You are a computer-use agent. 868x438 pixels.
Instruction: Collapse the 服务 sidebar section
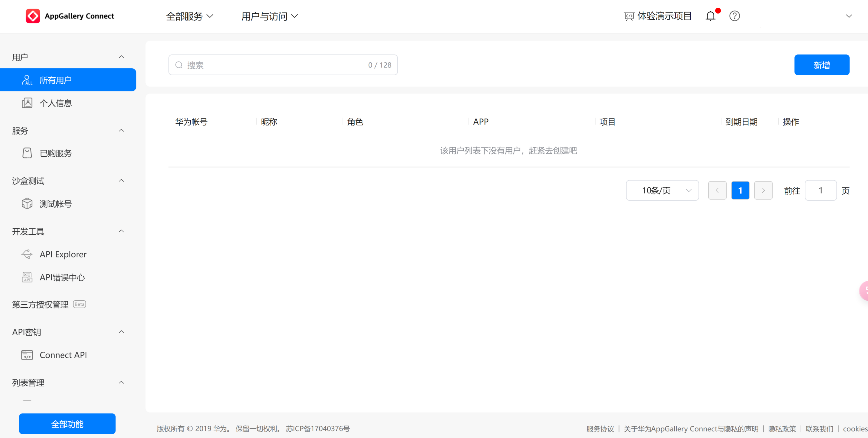(121, 131)
